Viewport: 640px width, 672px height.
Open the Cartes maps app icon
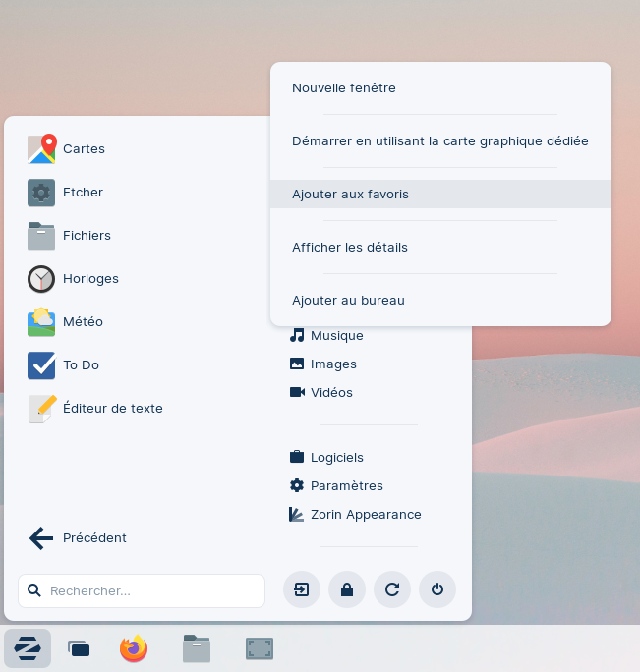(41, 149)
